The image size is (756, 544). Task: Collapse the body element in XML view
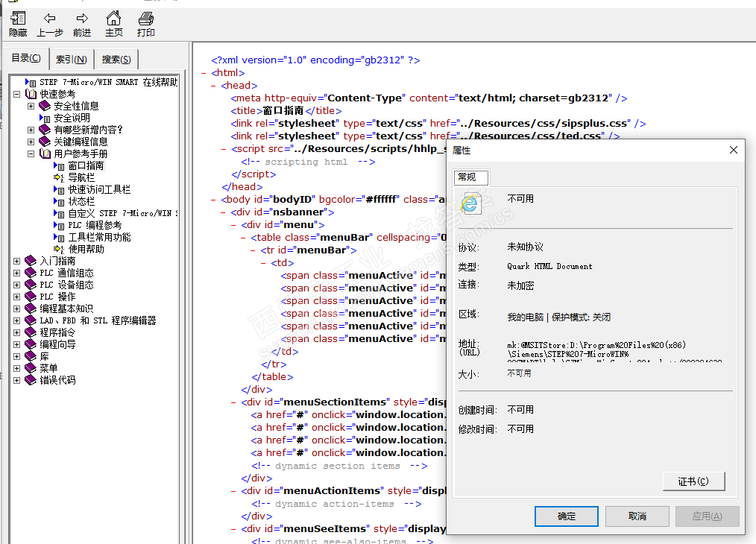(213, 200)
